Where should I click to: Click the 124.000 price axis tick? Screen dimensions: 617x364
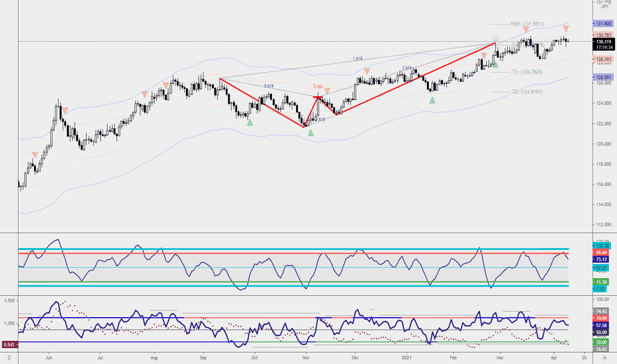pos(604,103)
